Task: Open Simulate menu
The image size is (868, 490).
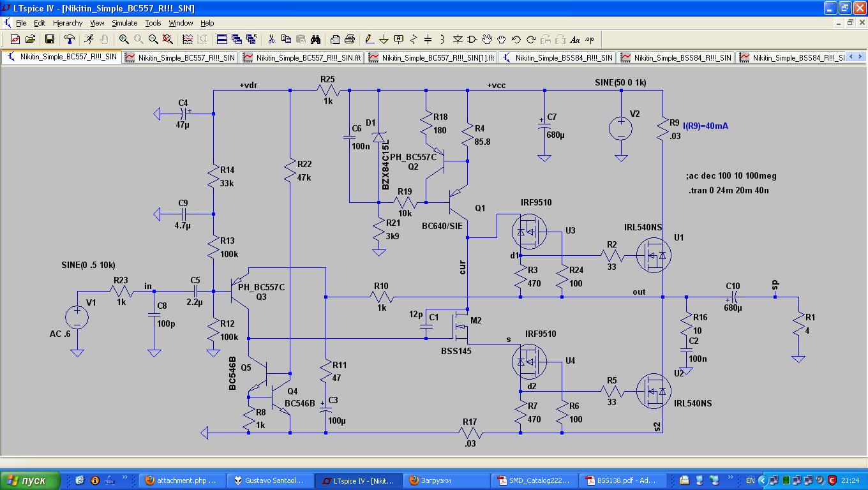Action: pos(124,23)
